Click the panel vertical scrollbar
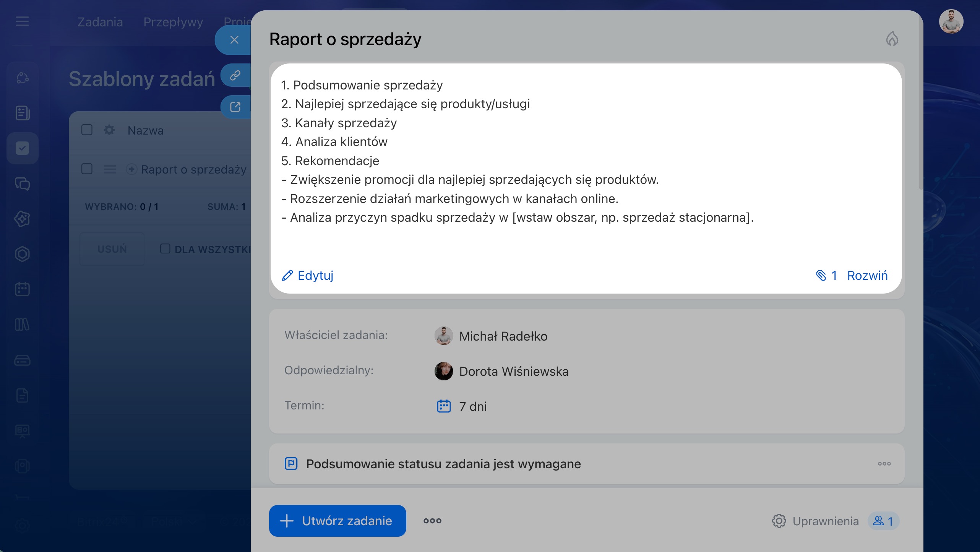The width and height of the screenshot is (980, 552). click(x=920, y=103)
